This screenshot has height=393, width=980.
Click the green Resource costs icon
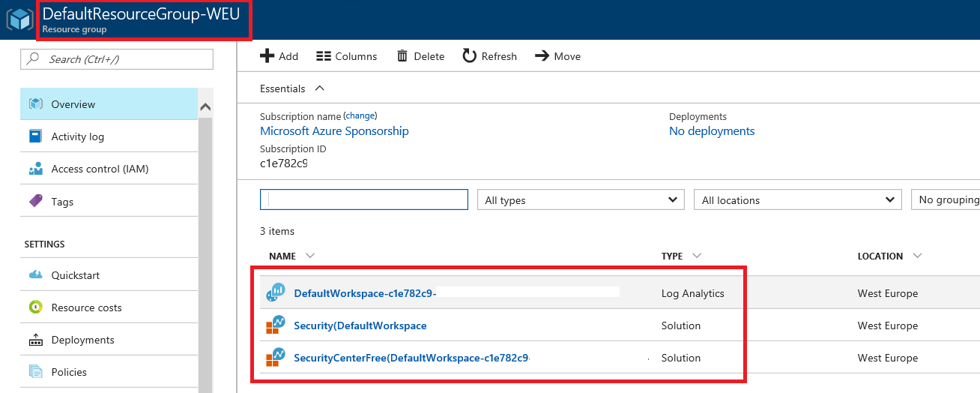36,307
